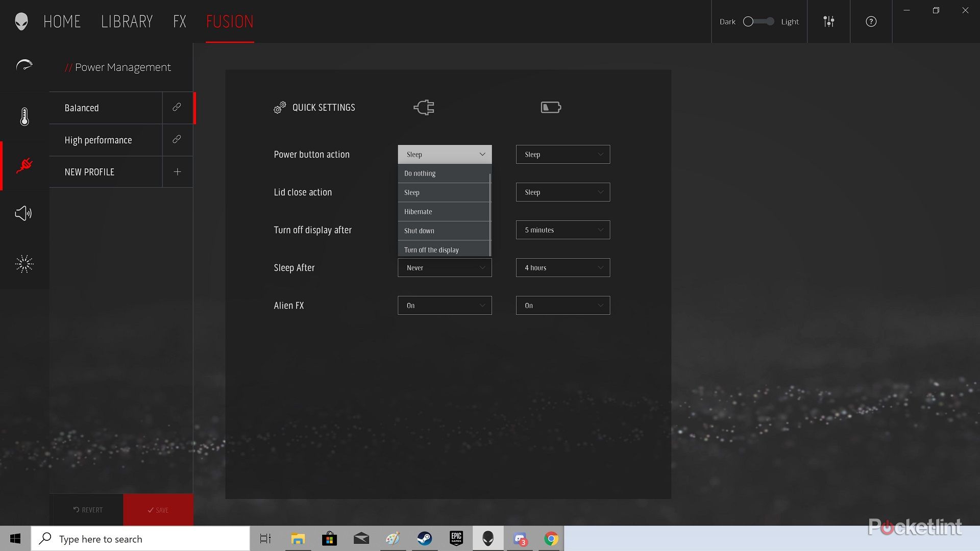Click the red SAVE button
Screen dimensions: 980x551
pyautogui.click(x=158, y=510)
